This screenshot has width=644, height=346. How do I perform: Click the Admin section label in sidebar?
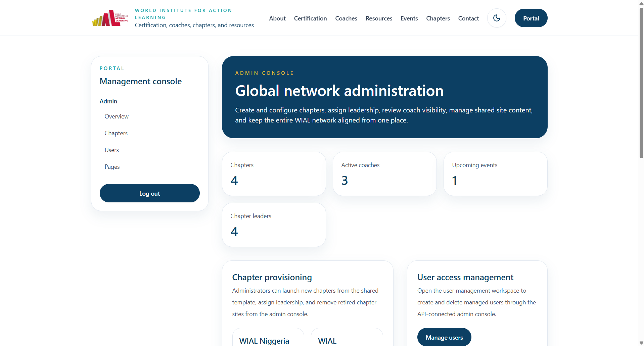(108, 101)
